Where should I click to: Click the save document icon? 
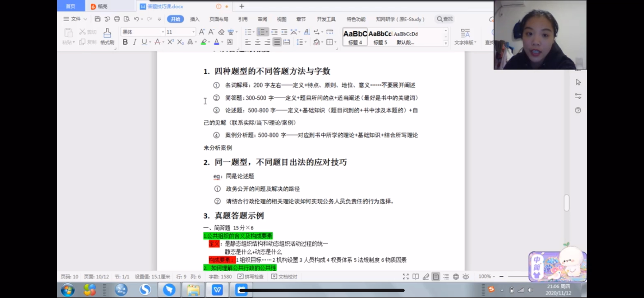click(x=97, y=19)
